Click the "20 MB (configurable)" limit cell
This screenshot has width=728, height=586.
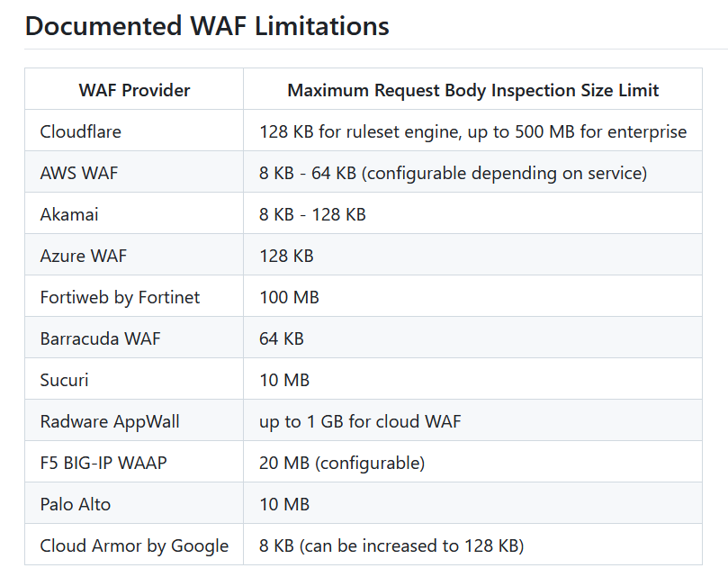click(x=342, y=463)
